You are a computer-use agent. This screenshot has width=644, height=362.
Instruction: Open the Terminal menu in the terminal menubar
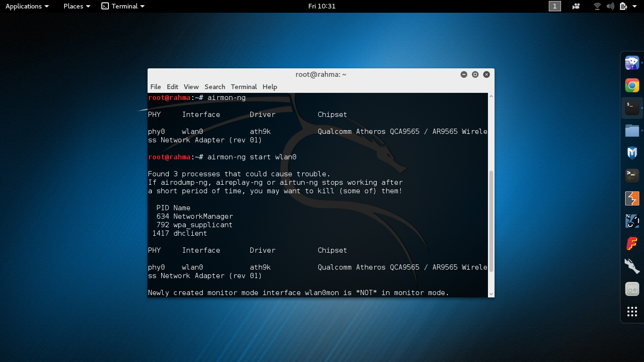tap(244, 87)
